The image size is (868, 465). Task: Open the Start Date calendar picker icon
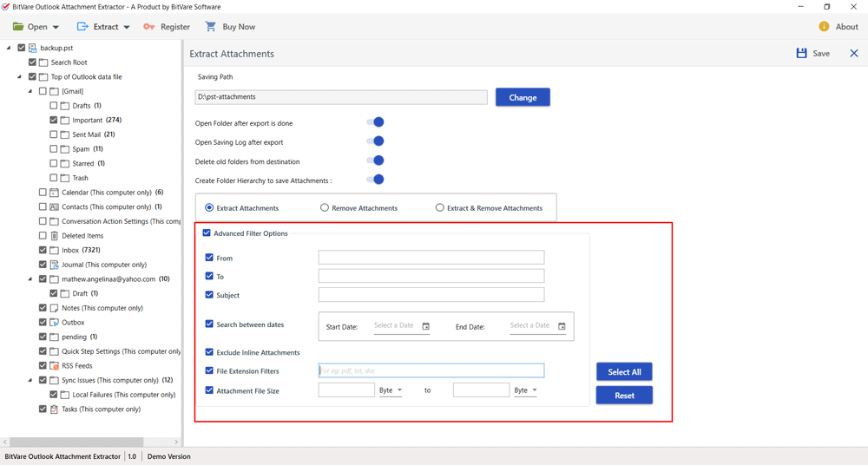(425, 326)
